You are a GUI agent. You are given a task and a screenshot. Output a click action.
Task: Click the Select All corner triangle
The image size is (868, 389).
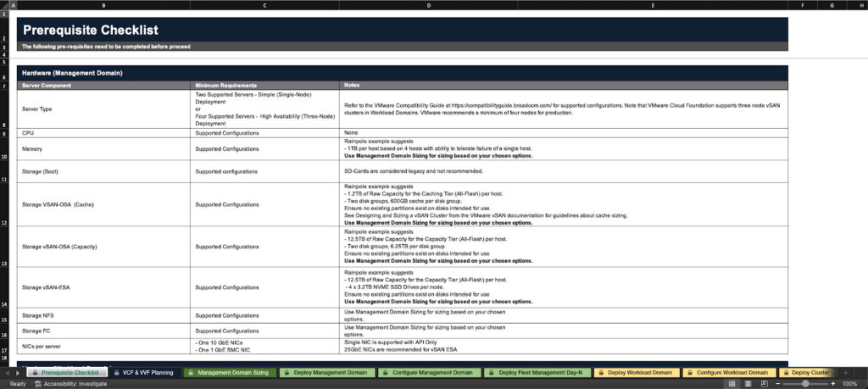click(4, 5)
